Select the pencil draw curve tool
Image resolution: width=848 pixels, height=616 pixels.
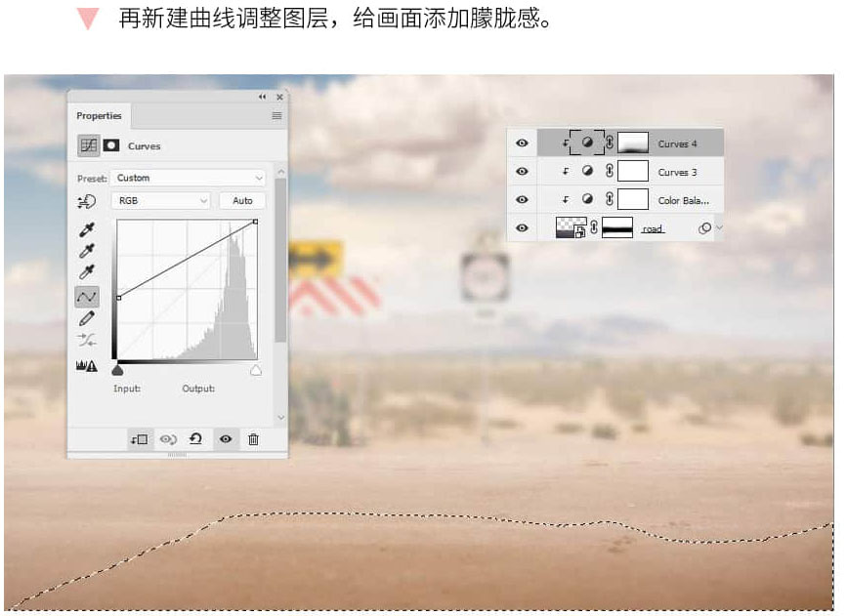point(87,319)
